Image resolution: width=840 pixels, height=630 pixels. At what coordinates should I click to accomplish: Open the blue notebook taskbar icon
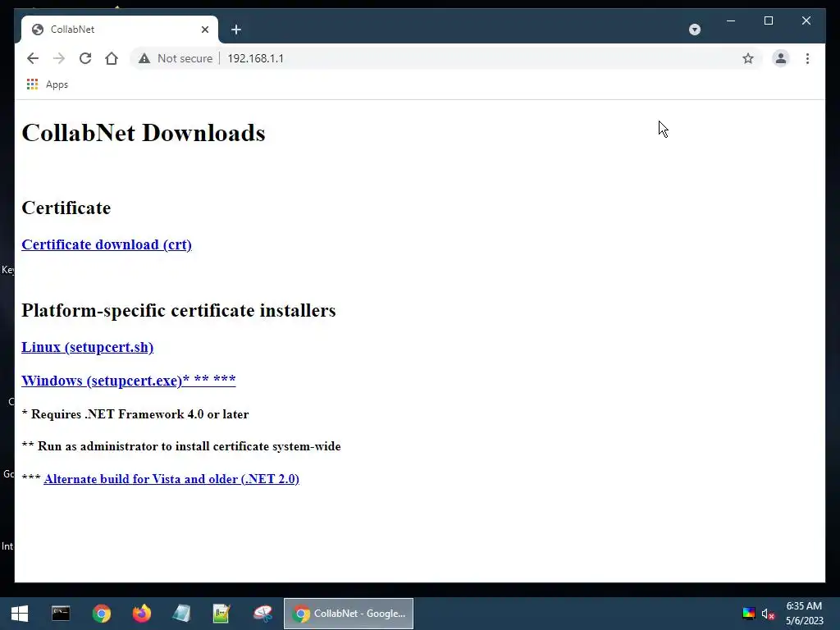coord(181,614)
